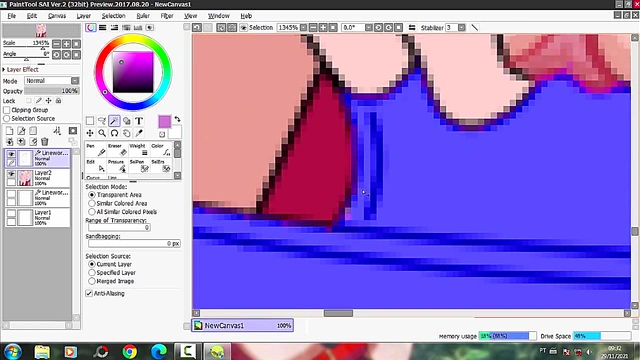Select the Eyedropper color picker tool
Screen dimensions: 640x360
[139, 133]
